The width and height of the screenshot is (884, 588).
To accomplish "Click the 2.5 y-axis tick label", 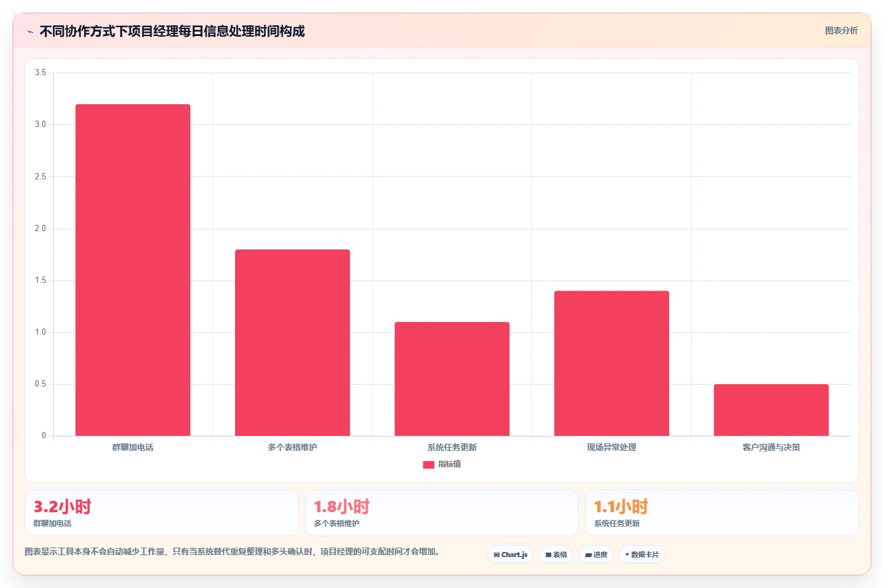I will 40,176.
